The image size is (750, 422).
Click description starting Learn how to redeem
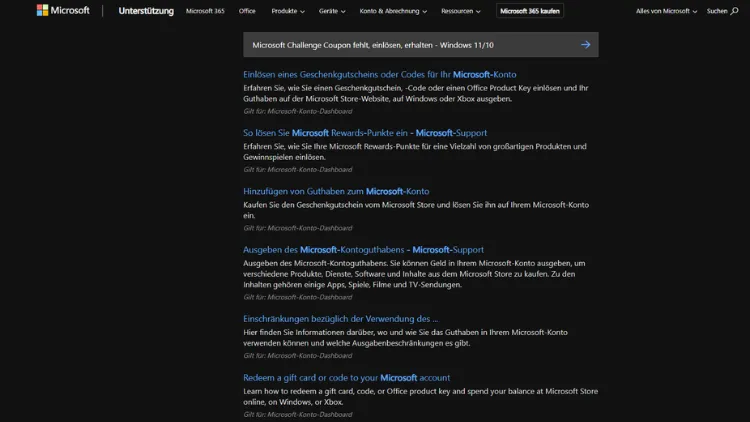click(x=420, y=396)
